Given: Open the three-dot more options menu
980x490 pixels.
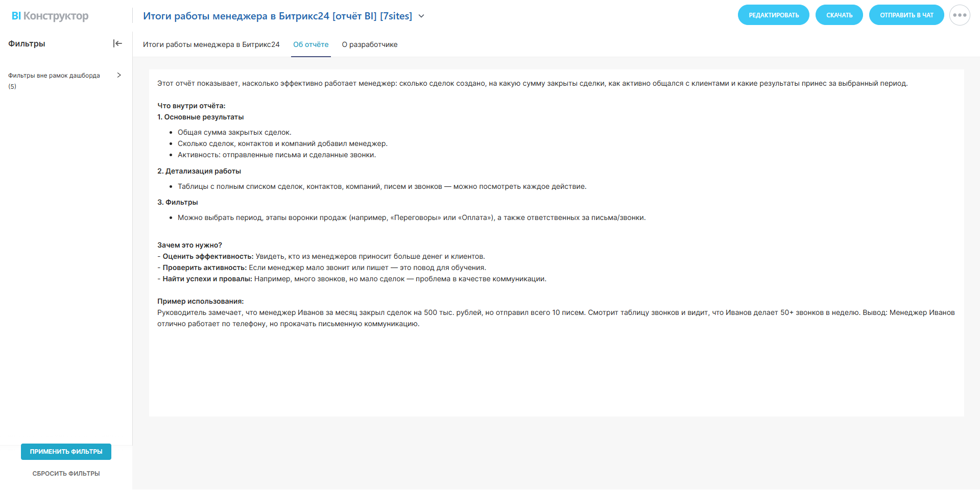Looking at the screenshot, I should point(960,15).
